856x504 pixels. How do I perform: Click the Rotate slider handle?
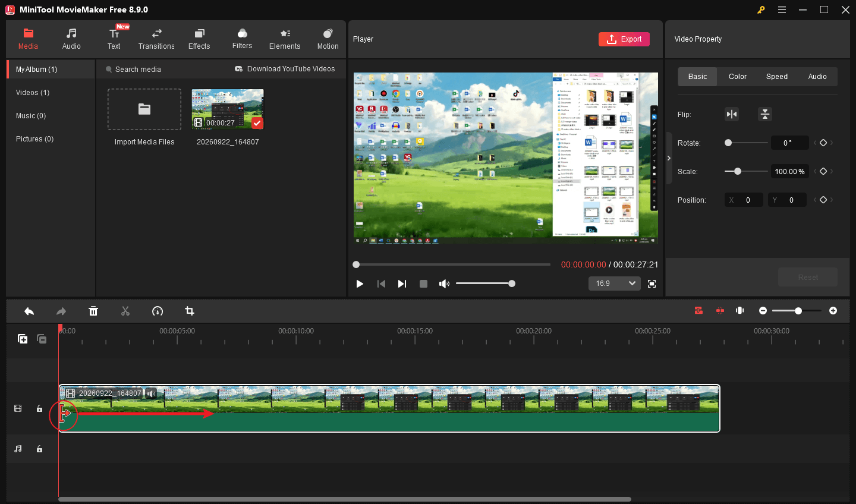[728, 143]
